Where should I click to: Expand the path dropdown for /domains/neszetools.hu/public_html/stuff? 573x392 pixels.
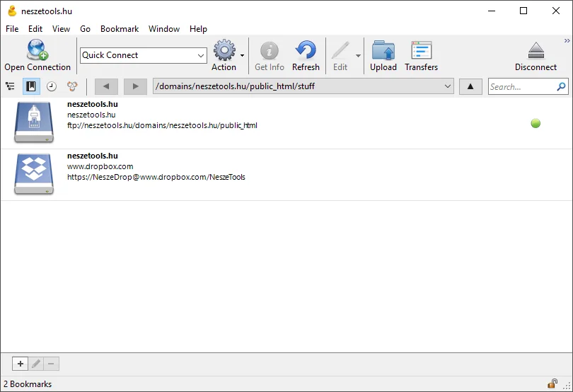[x=447, y=86]
